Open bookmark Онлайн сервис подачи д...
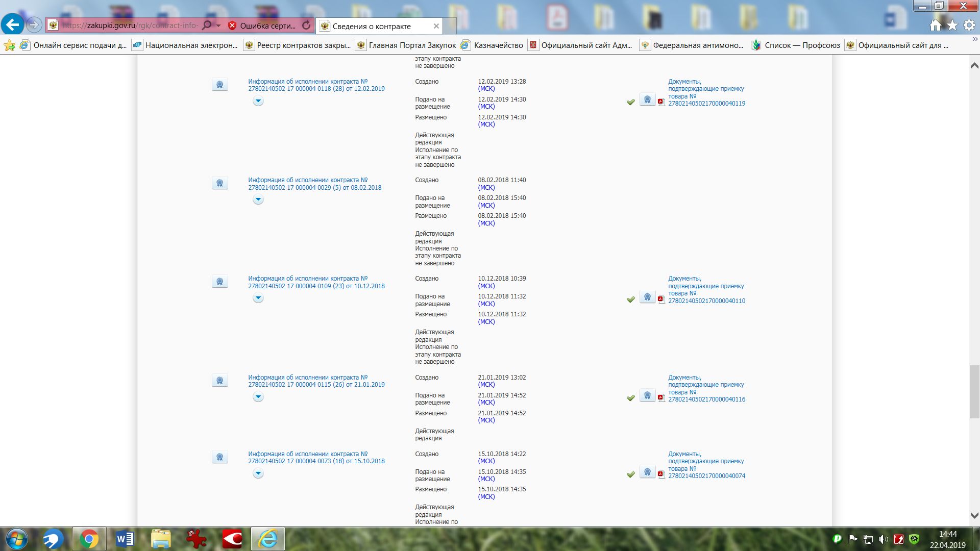980x551 pixels. [x=73, y=45]
